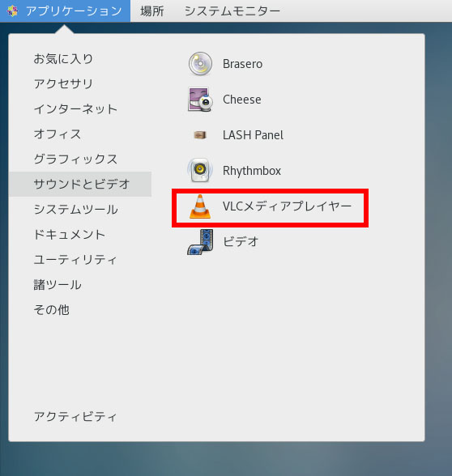
Task: Launch Cheese webcam app icon
Action: 200,100
